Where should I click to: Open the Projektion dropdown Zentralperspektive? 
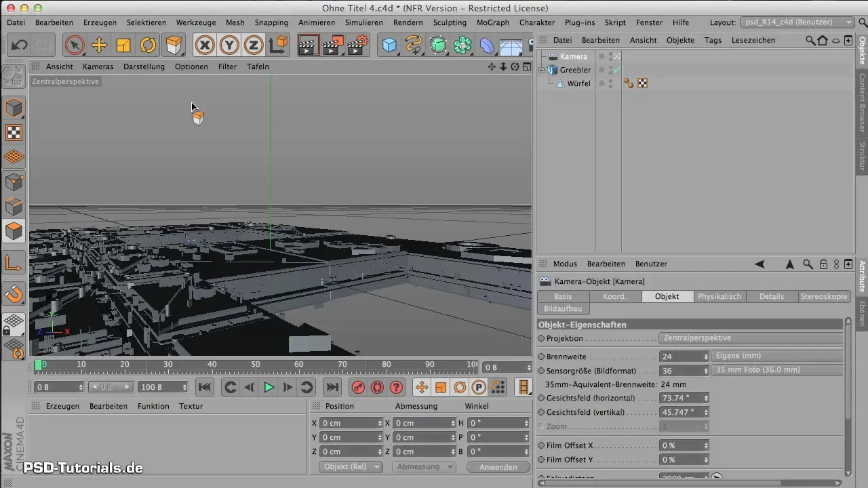pos(750,338)
